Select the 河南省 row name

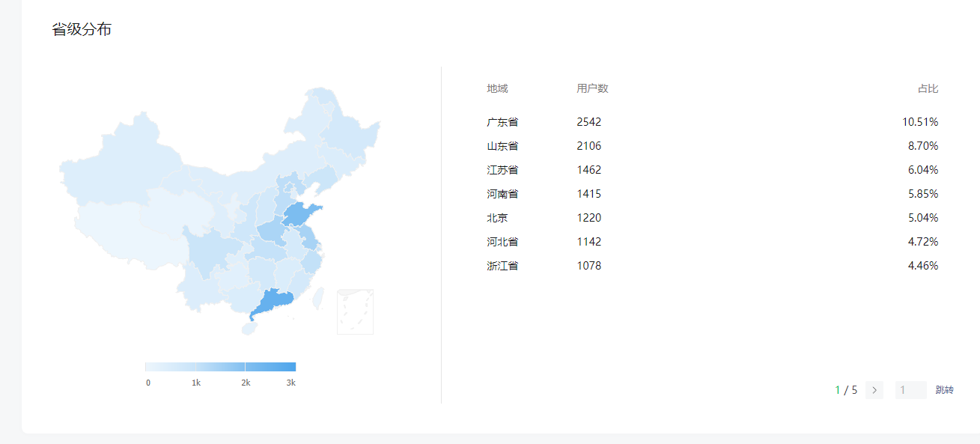click(x=502, y=194)
